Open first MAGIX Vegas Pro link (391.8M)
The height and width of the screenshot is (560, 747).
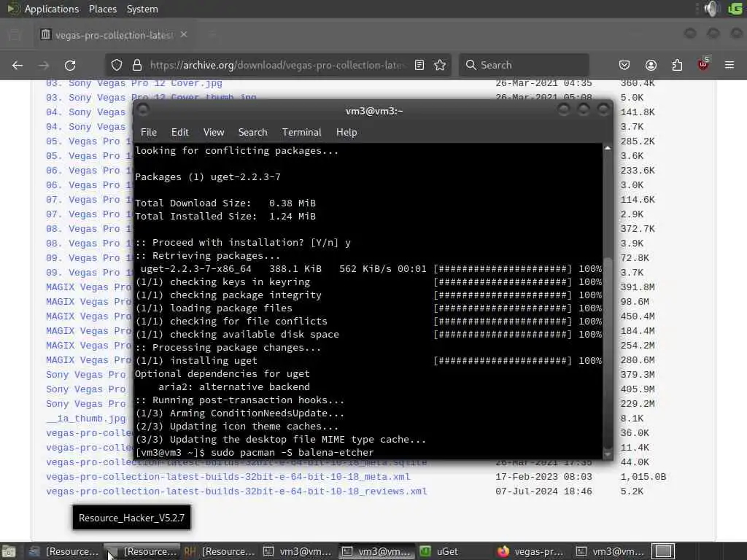coord(88,287)
